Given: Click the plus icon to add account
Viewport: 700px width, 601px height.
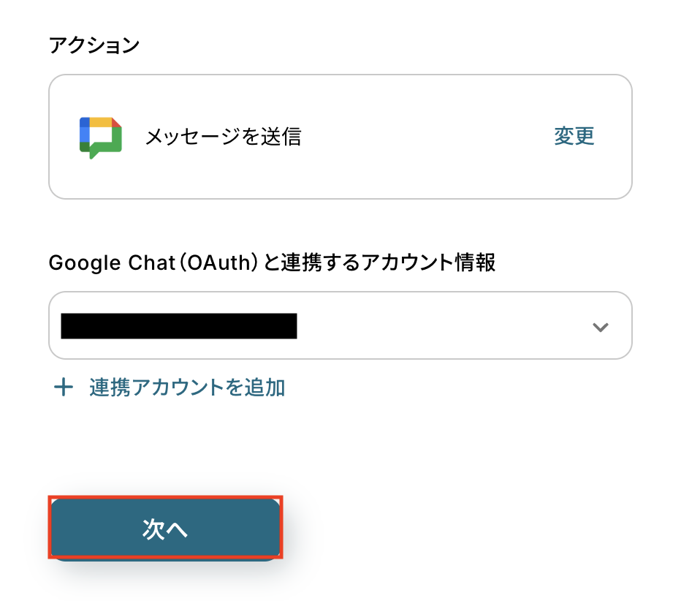Looking at the screenshot, I should tap(64, 388).
